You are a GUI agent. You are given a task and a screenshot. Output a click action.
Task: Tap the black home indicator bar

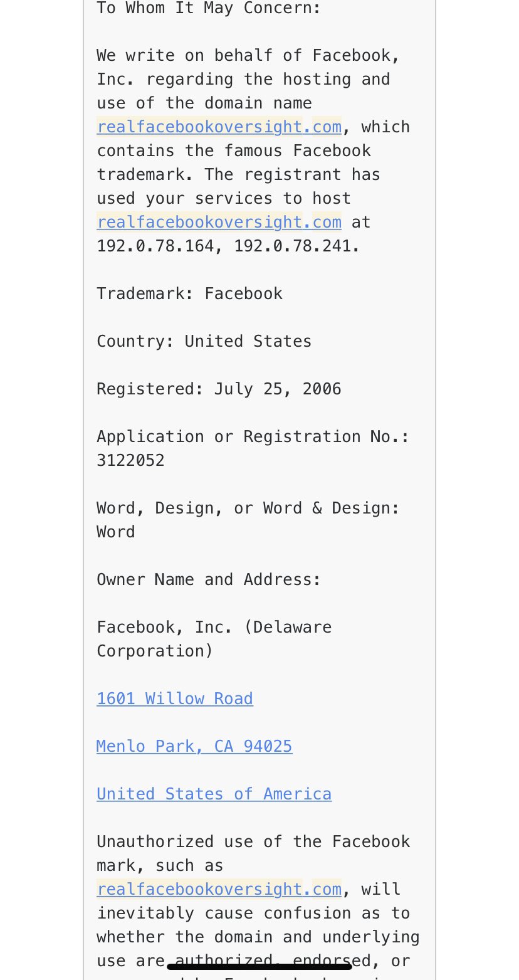coord(259,966)
